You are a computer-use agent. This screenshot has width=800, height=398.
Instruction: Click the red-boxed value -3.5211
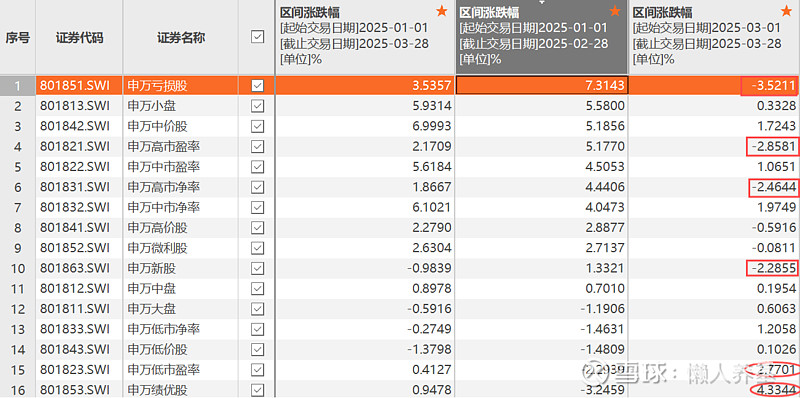[768, 86]
